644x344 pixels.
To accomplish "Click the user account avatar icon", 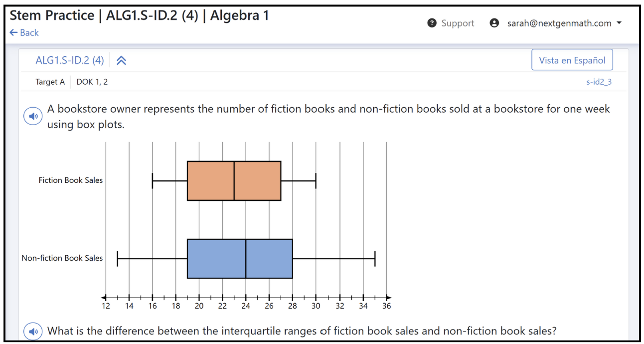I will pos(494,23).
